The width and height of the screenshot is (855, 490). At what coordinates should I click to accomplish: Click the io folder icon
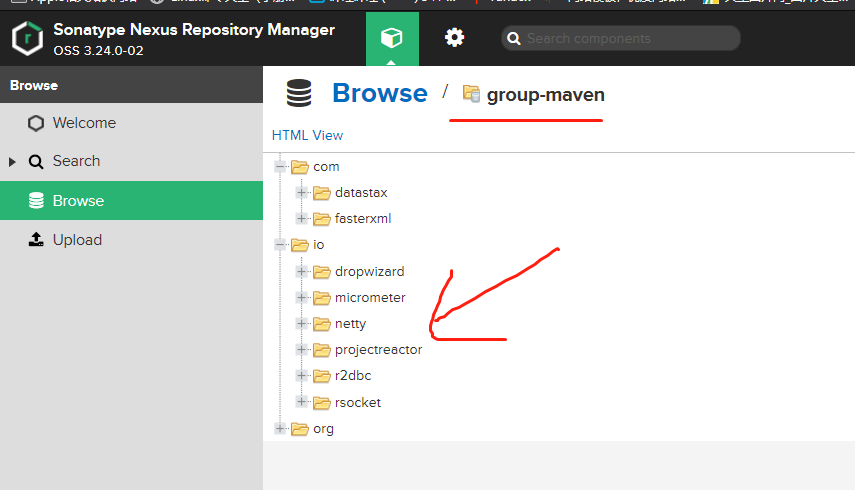pos(300,245)
